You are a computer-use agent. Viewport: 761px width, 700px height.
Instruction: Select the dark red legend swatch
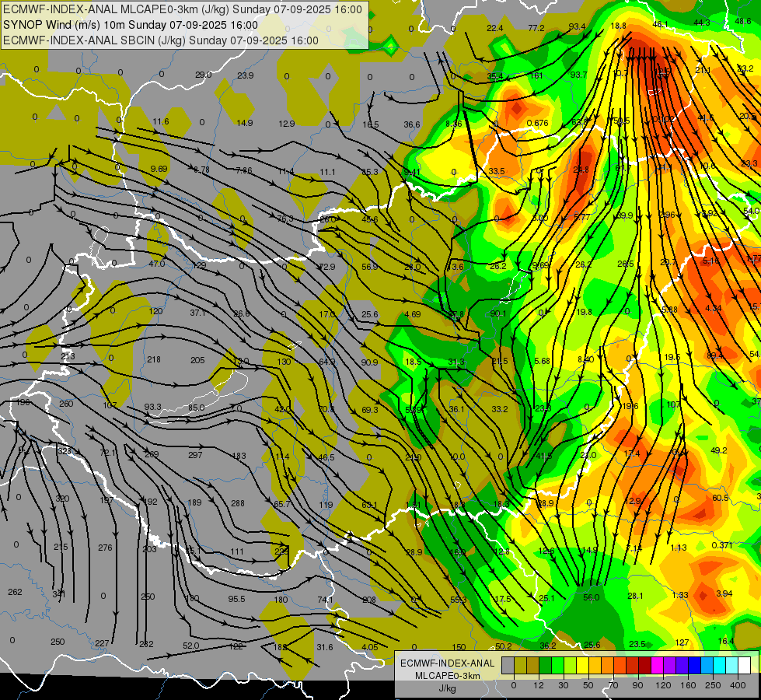(x=645, y=665)
